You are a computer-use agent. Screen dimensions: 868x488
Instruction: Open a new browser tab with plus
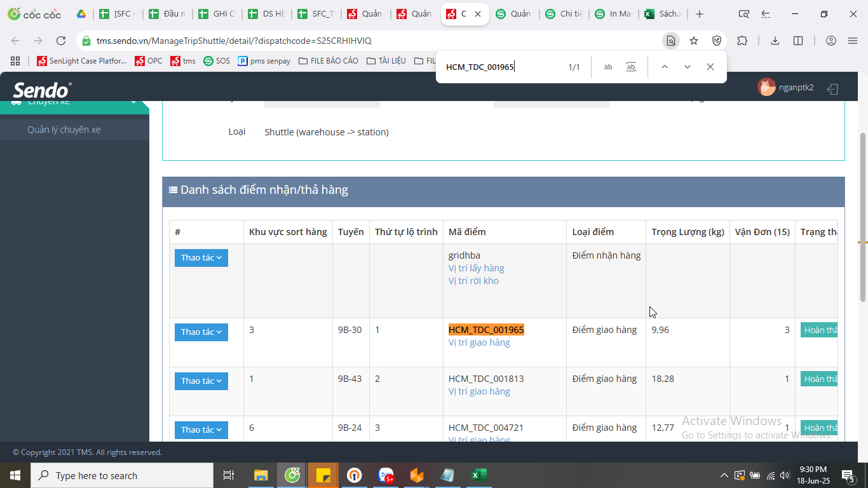pyautogui.click(x=700, y=14)
